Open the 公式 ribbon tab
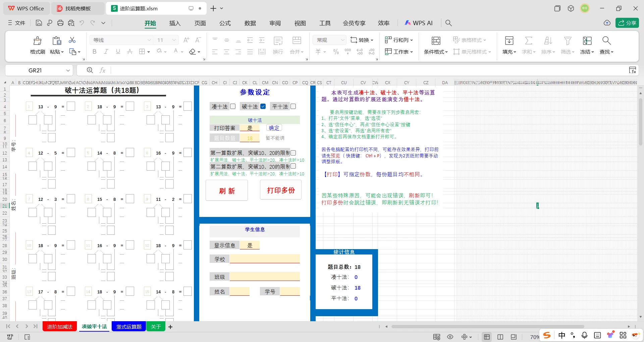644x342 pixels. pyautogui.click(x=225, y=23)
